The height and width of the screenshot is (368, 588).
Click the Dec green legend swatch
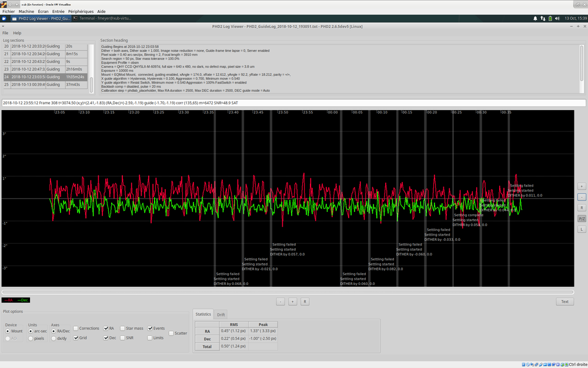(x=23, y=300)
